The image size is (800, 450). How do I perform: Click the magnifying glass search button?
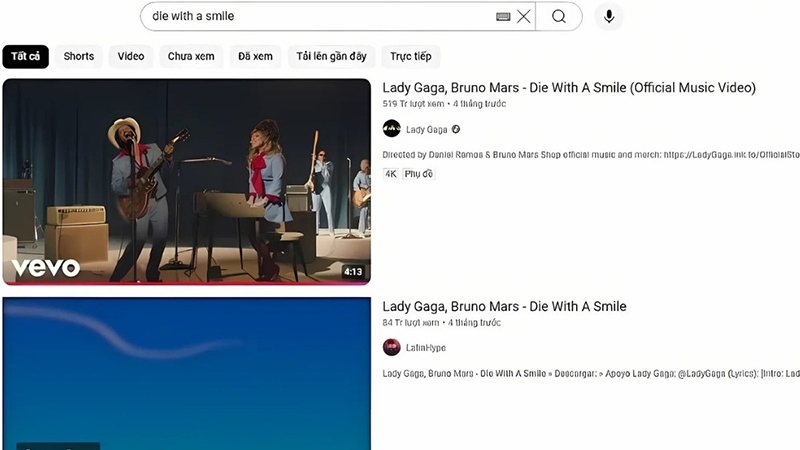559,16
